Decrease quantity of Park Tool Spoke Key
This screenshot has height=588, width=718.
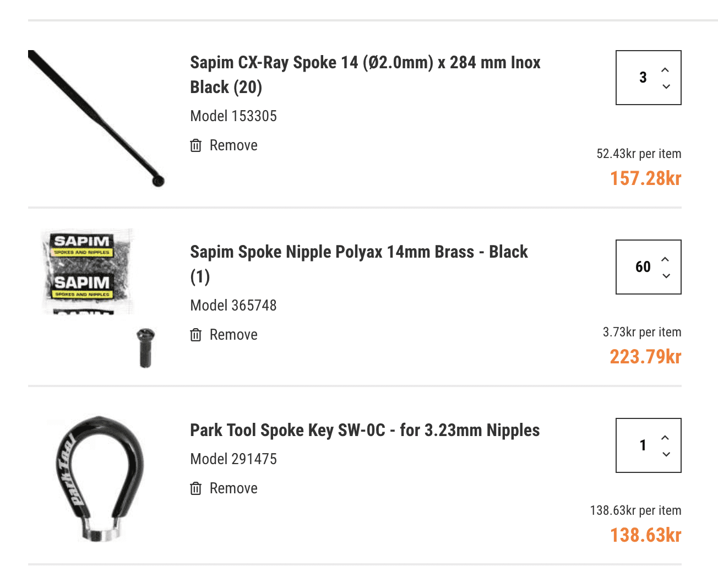click(666, 454)
